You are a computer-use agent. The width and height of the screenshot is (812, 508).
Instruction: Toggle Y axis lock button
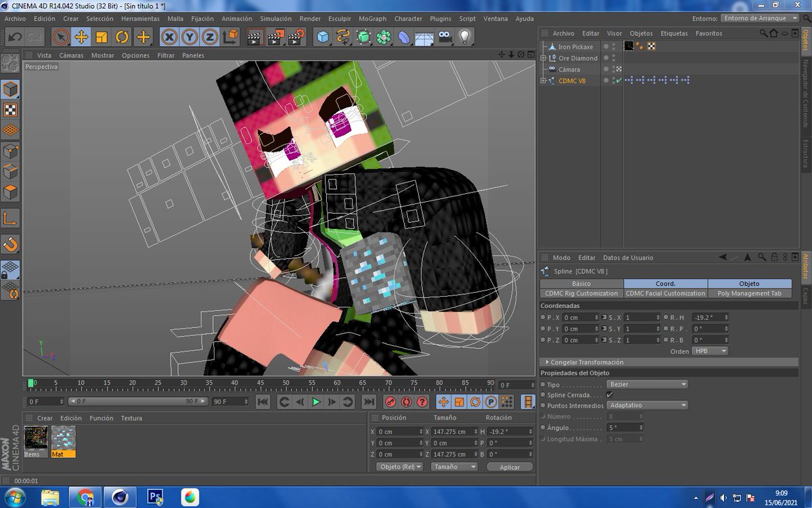pos(190,37)
